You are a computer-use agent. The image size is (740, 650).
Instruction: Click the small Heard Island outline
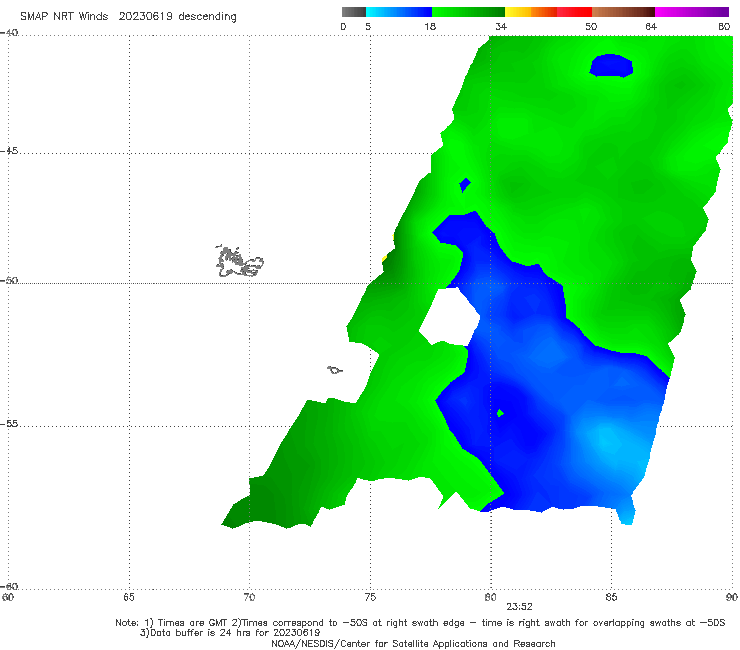point(335,370)
